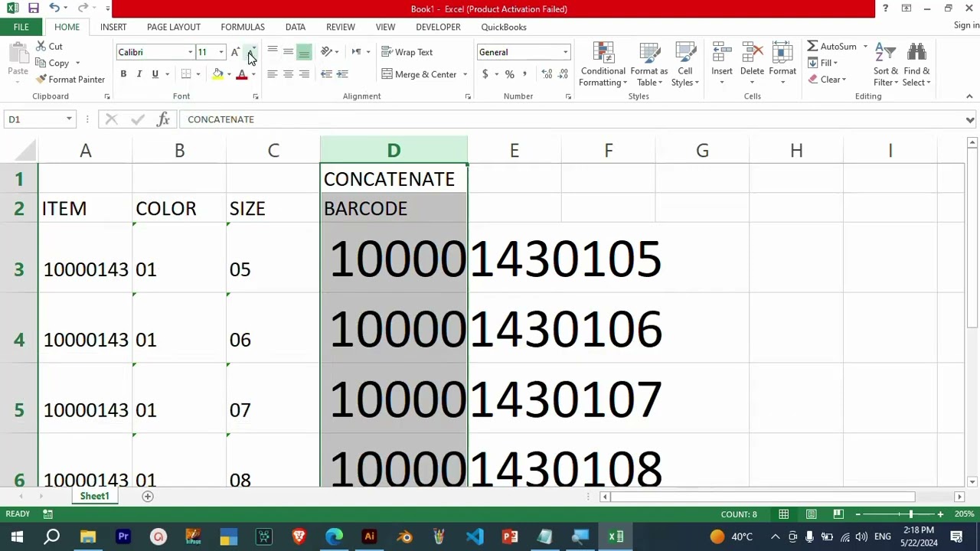The image size is (980, 551).
Task: Click Decrease Decimal
Action: (563, 74)
